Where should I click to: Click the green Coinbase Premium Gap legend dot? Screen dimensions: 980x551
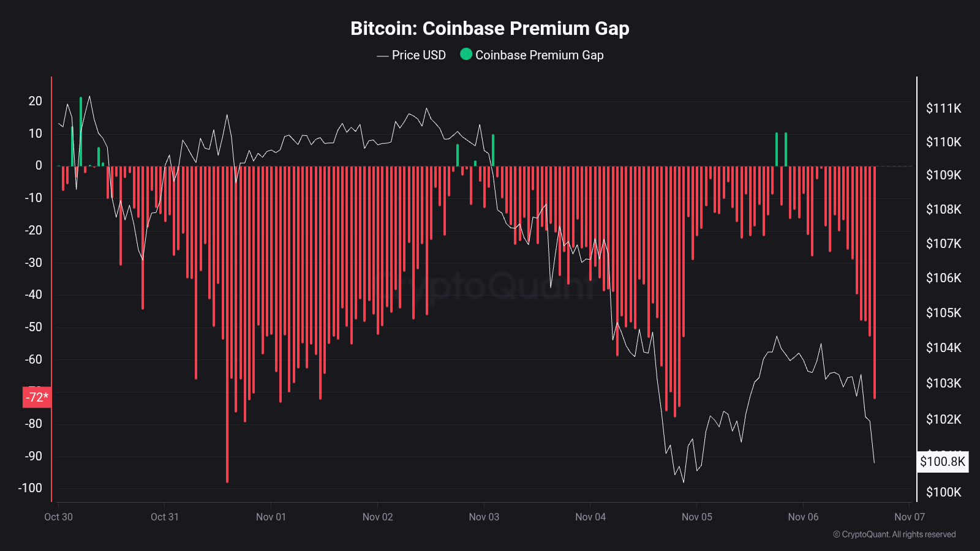(466, 54)
